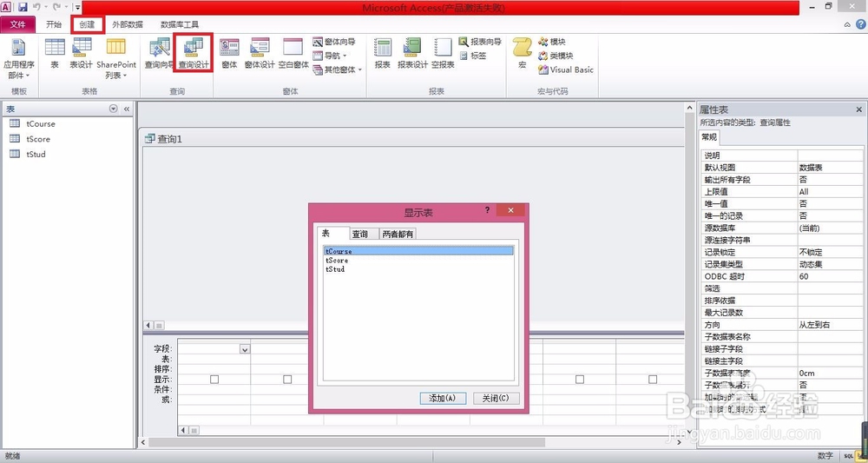868x463 pixels.
Task: Switch to the 数据库工具 Database Tools tab
Action: [180, 24]
